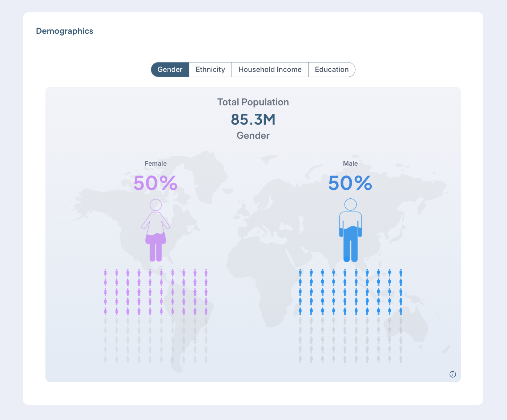Image resolution: width=507 pixels, height=420 pixels.
Task: Switch to the Ethnicity tab
Action: pyautogui.click(x=210, y=69)
